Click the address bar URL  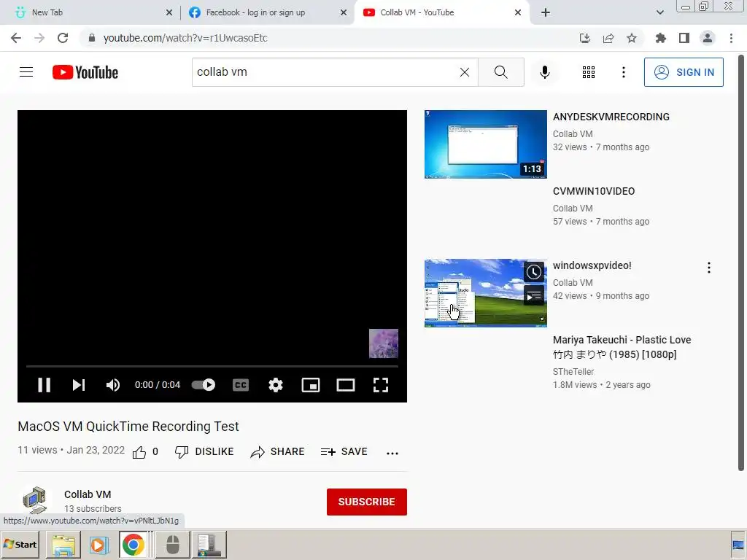pyautogui.click(x=185, y=38)
